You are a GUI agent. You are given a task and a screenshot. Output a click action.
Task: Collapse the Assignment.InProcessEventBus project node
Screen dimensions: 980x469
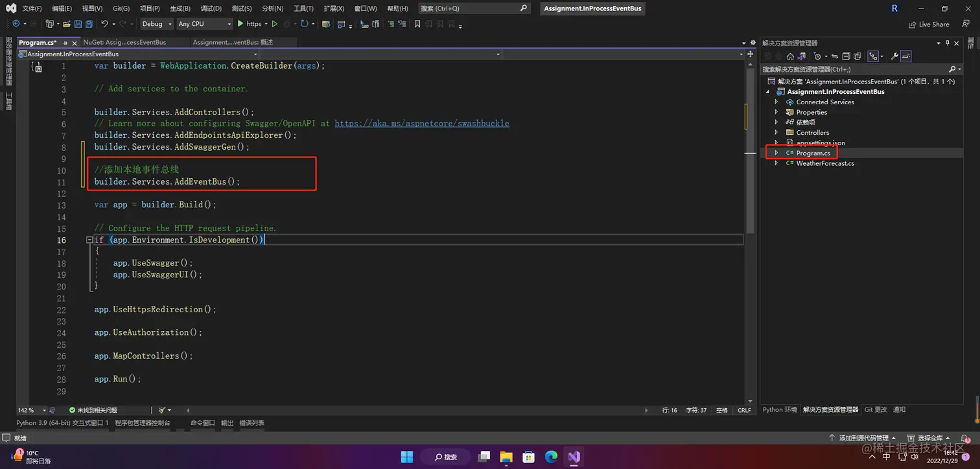point(768,91)
